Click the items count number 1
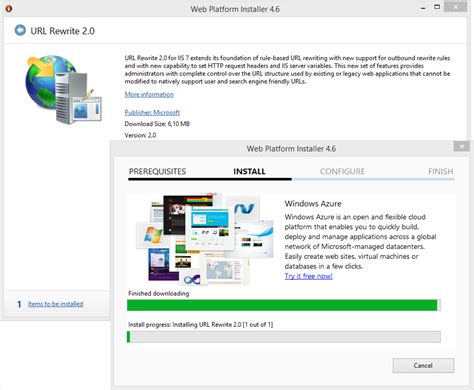Screen dimensions: 474x390 (x=19, y=304)
